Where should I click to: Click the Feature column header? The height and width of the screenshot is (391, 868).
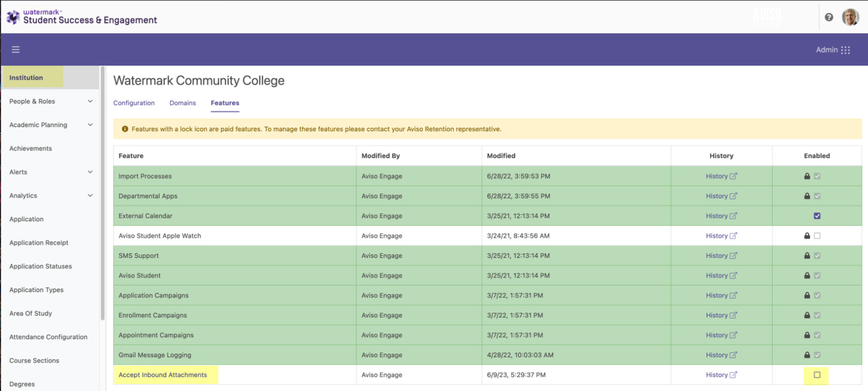(x=131, y=156)
